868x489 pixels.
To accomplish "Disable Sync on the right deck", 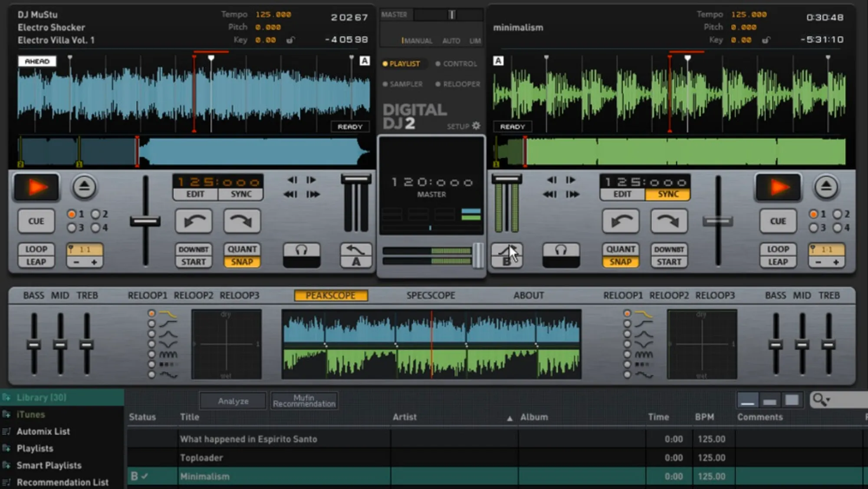I will click(x=668, y=194).
